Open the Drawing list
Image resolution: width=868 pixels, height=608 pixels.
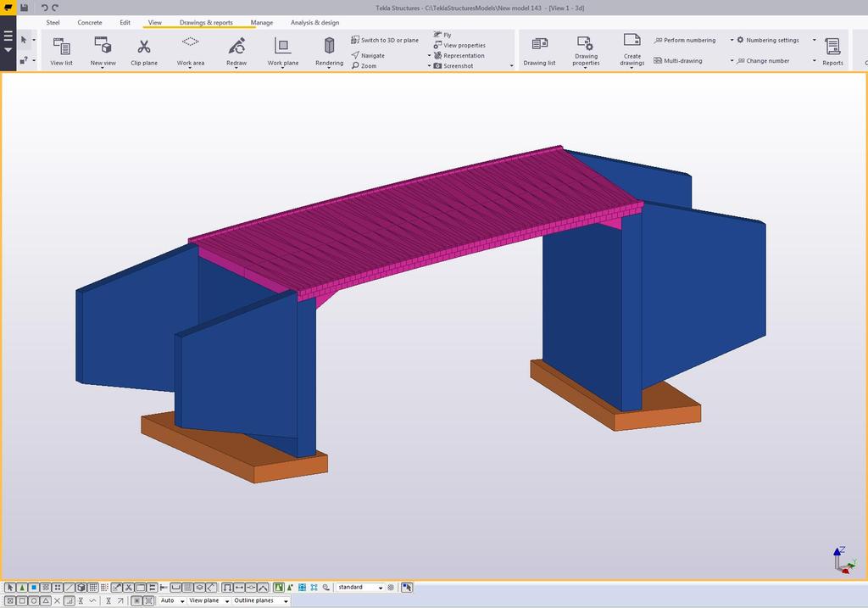point(539,51)
